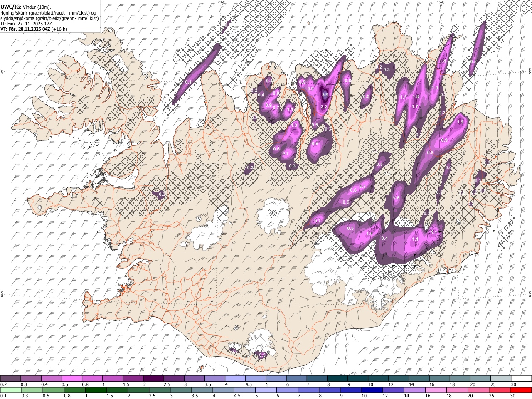Select the crimson 25–30 lower legend swatch
The width and height of the screenshot is (532, 399).
pos(500,390)
